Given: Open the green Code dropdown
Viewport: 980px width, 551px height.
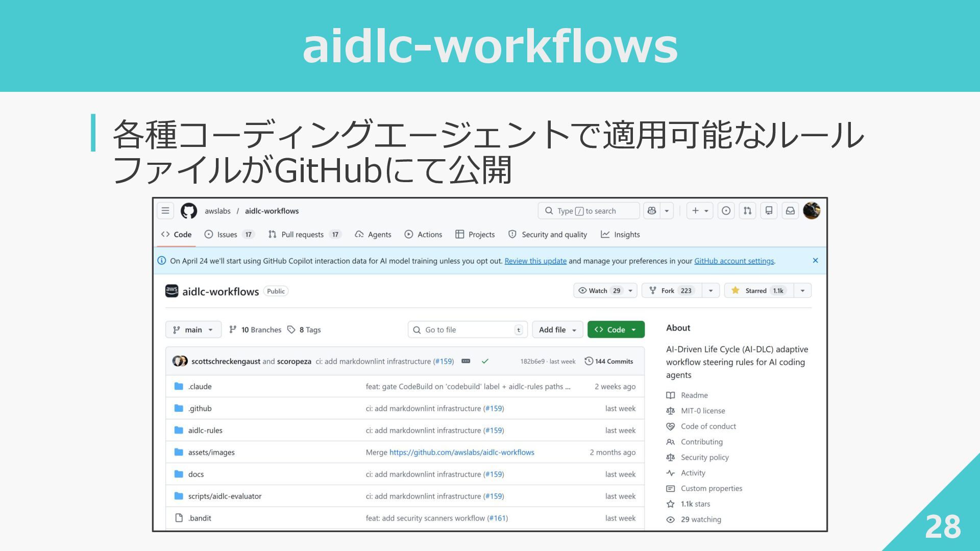Looking at the screenshot, I should coord(616,330).
